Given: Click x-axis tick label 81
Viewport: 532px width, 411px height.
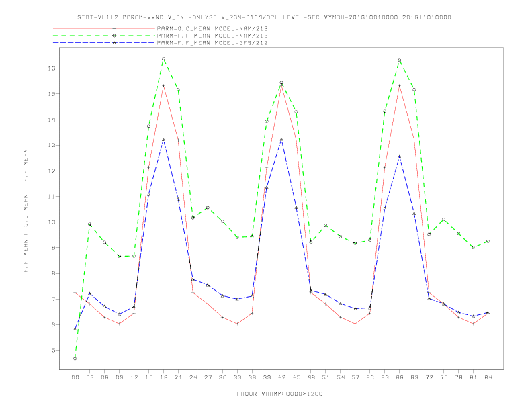Looking at the screenshot, I should click(474, 377).
